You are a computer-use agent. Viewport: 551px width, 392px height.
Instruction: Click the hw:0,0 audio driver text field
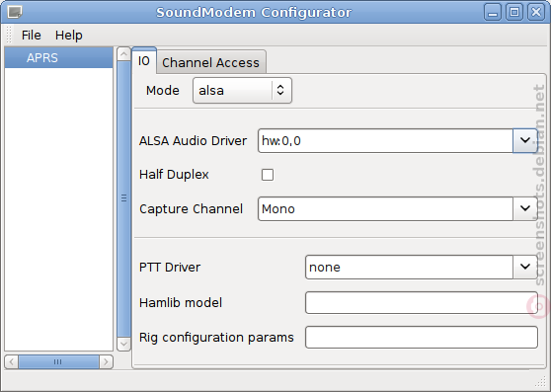[x=385, y=140]
